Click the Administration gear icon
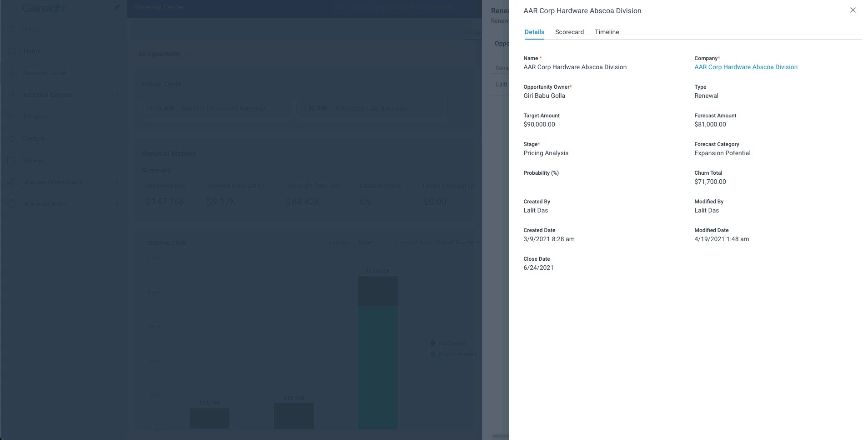Screen dimensions: 868x440 coord(12,204)
